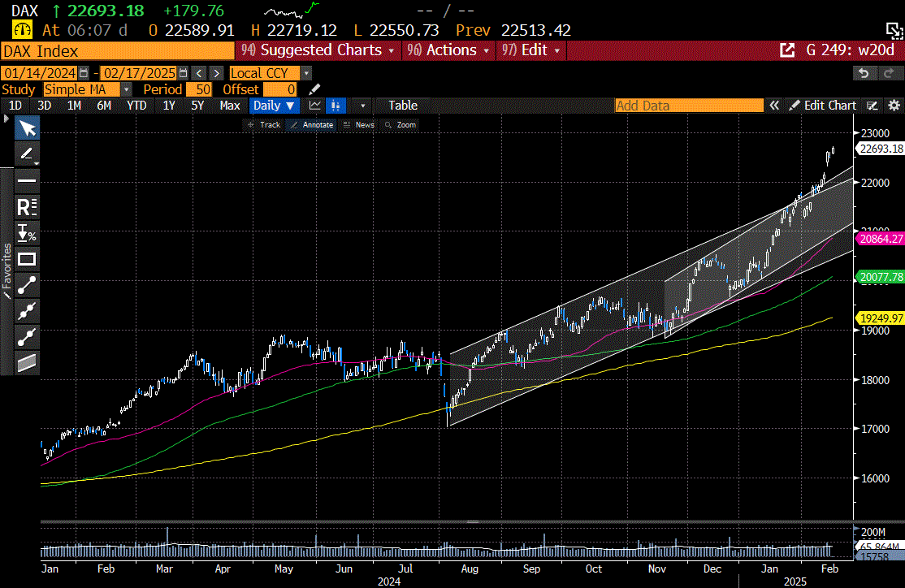Switch to line chart style icon
The width and height of the screenshot is (905, 588).
point(315,106)
